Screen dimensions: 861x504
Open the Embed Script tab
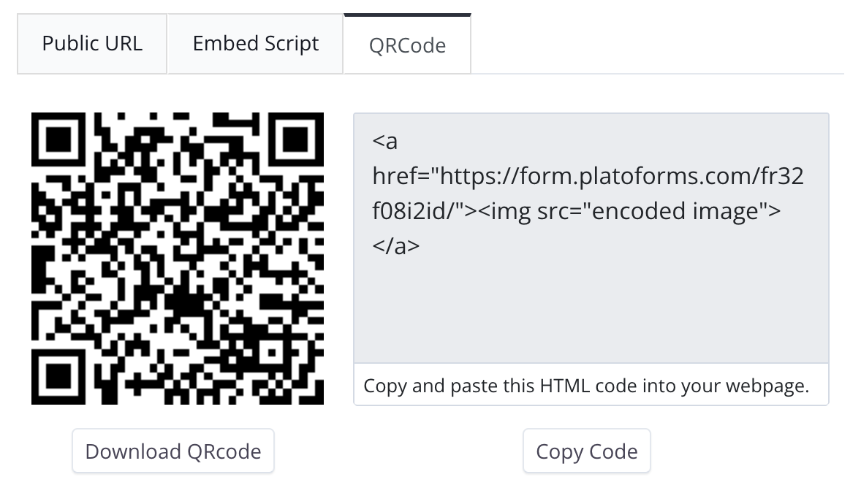pos(255,43)
